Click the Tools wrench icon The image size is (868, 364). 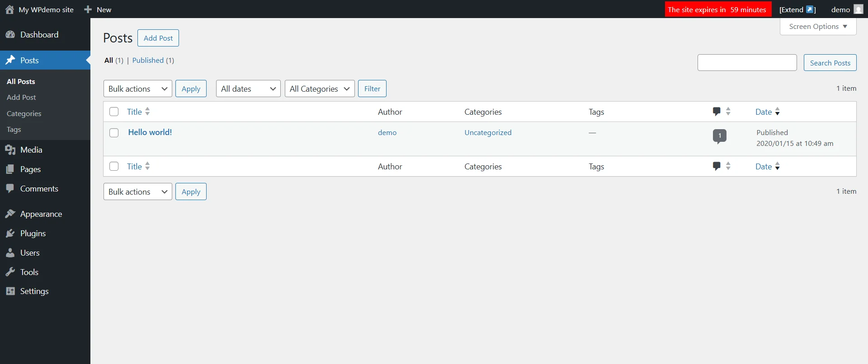coord(10,272)
